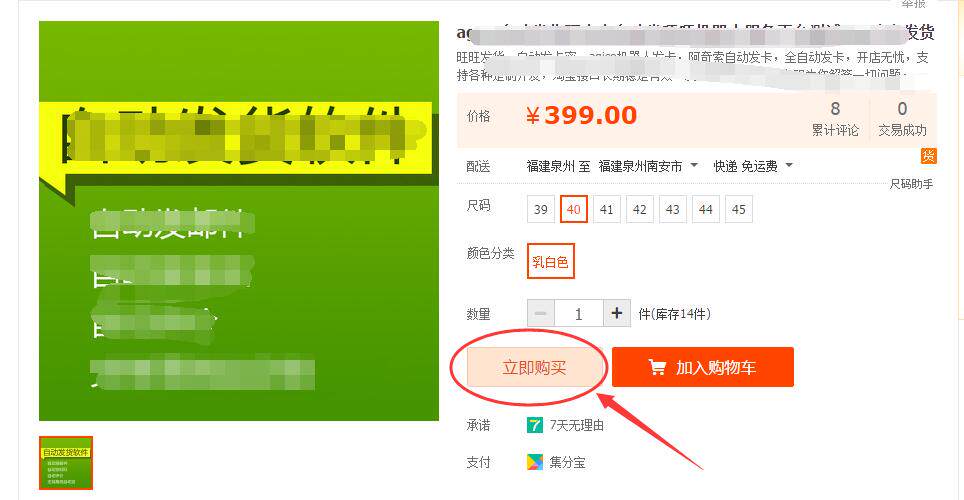Click the 加入购物车 add to cart button
Image resolution: width=964 pixels, height=500 pixels.
click(x=703, y=367)
